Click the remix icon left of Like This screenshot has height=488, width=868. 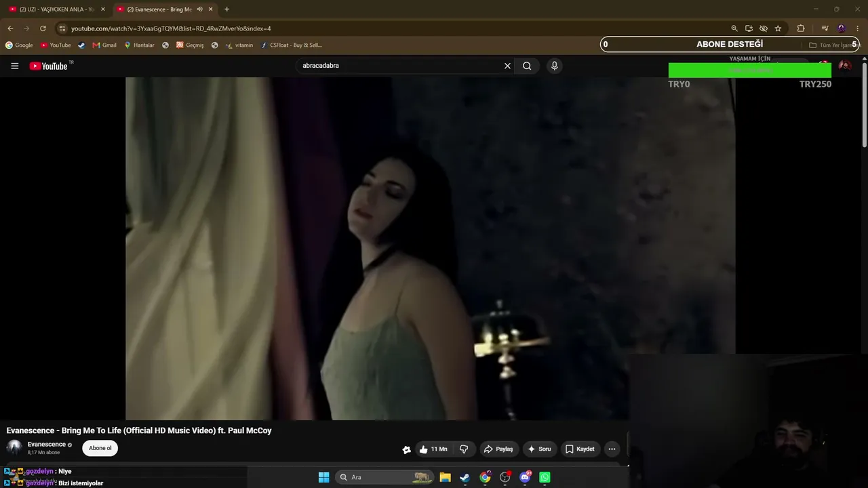click(x=406, y=449)
